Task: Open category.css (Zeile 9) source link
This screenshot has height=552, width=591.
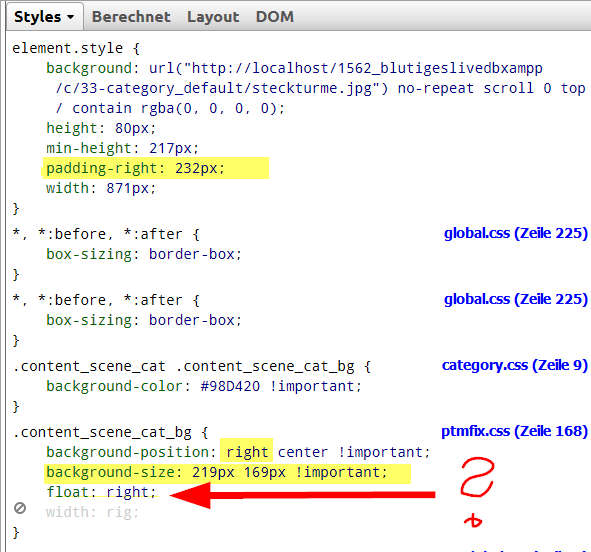Action: (514, 365)
